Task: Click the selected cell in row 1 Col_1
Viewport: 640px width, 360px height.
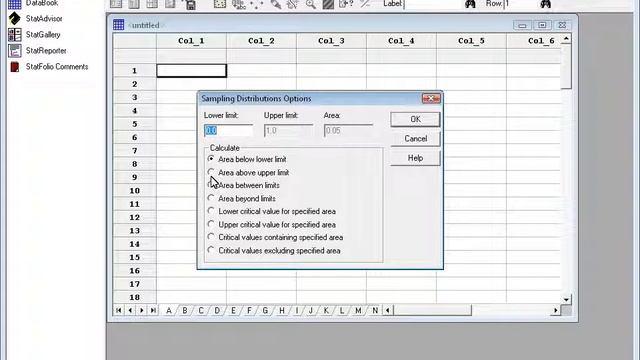Action: point(191,71)
